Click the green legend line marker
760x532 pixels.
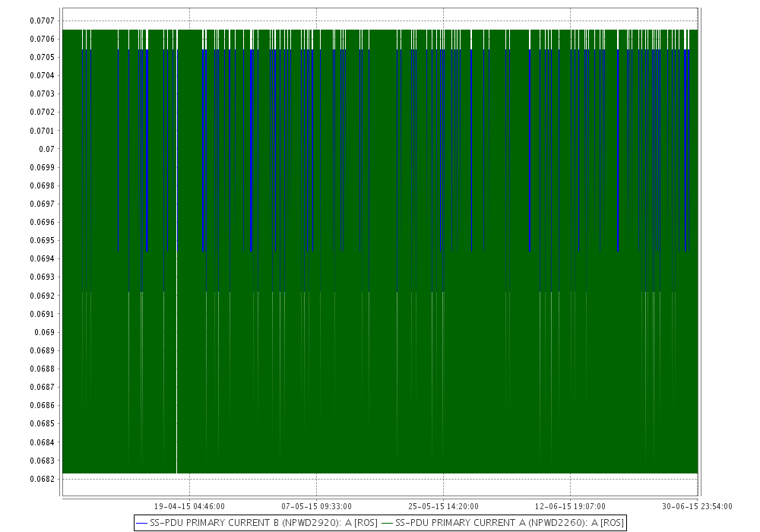pyautogui.click(x=388, y=524)
